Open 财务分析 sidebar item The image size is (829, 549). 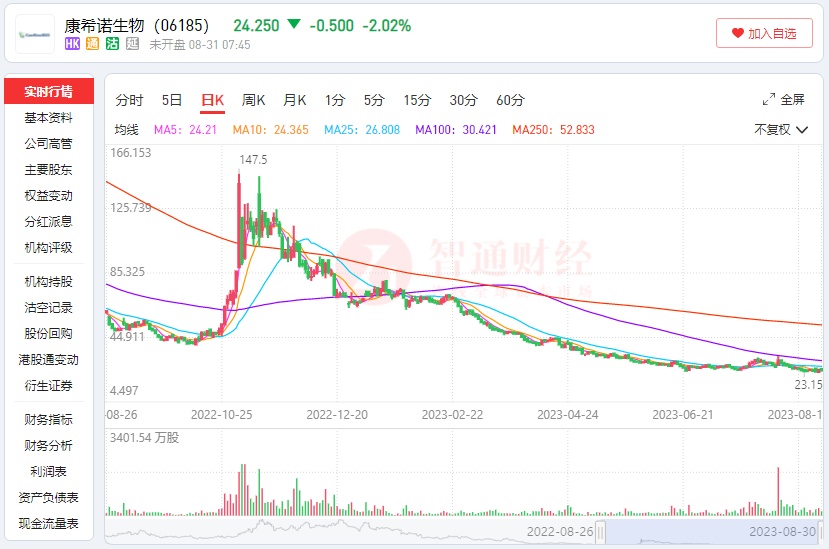(49, 445)
